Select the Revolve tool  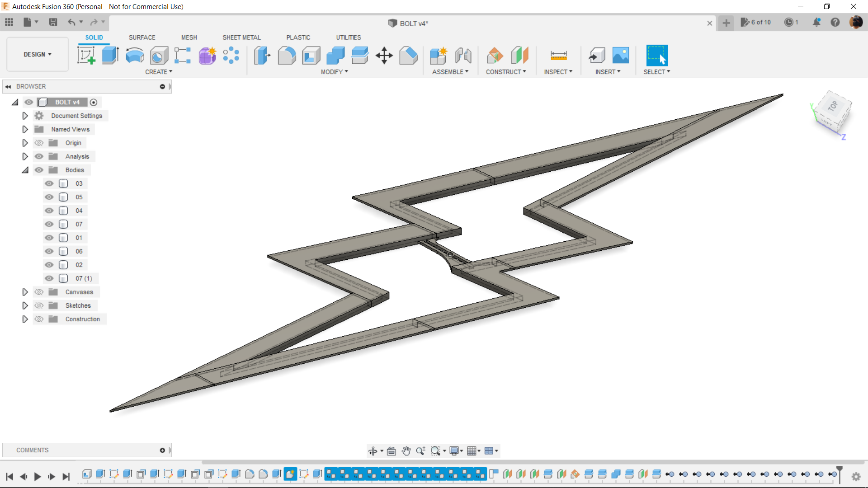[135, 56]
